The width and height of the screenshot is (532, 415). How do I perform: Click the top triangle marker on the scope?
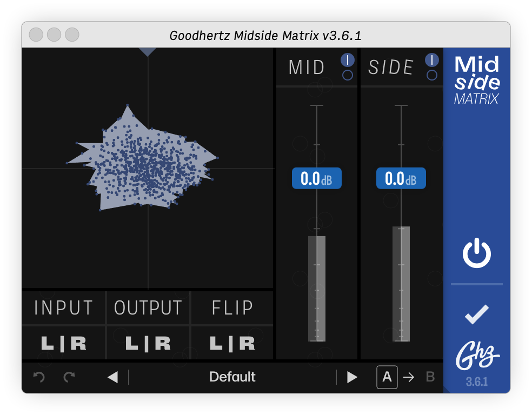[148, 52]
